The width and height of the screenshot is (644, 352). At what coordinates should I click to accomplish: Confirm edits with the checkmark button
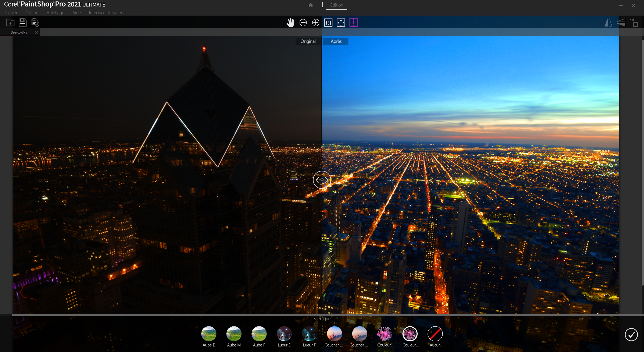(x=631, y=334)
